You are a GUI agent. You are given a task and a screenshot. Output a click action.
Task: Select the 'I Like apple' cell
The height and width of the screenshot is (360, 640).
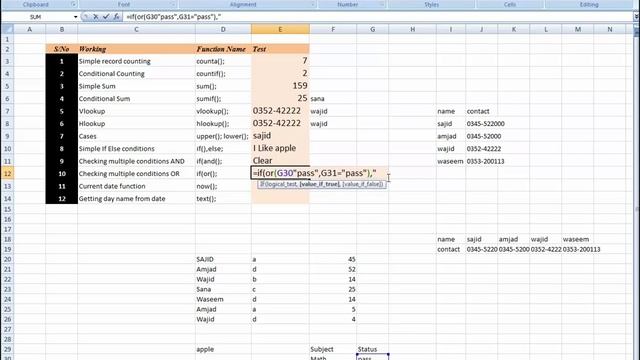[280, 149]
